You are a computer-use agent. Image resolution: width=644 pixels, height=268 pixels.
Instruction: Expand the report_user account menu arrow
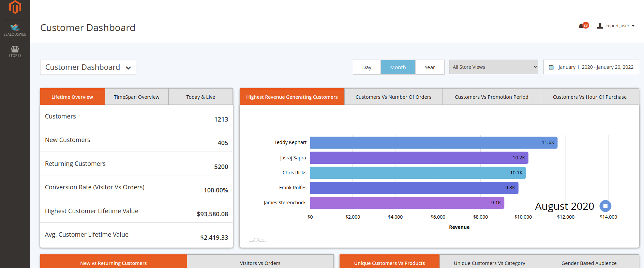click(x=633, y=26)
